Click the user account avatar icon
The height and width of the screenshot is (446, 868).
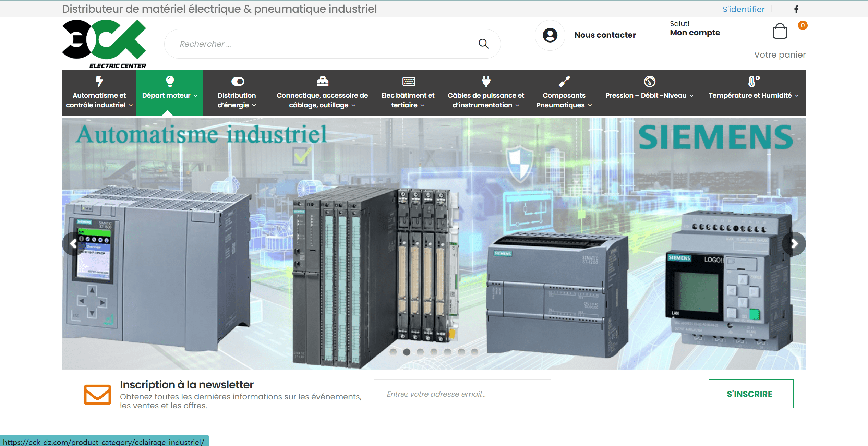click(550, 35)
